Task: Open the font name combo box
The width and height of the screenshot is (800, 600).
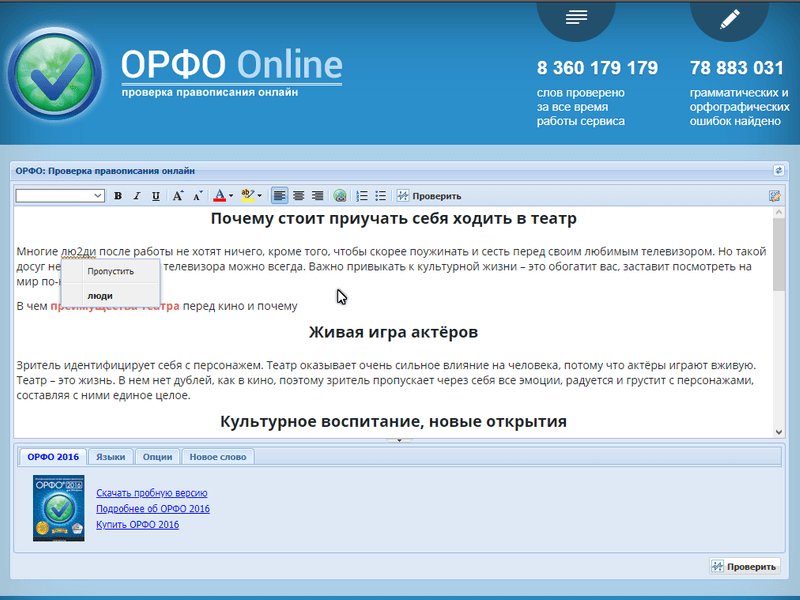Action: 60,196
